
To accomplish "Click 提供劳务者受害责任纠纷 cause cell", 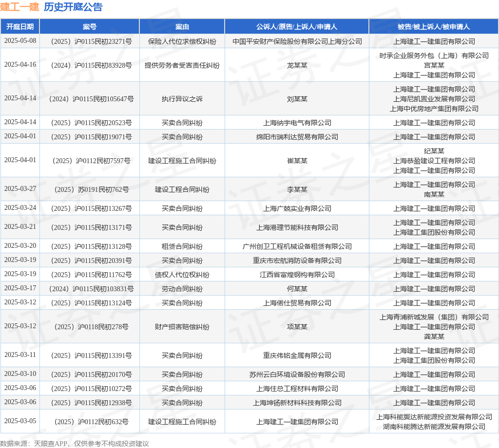I will click(x=182, y=65).
